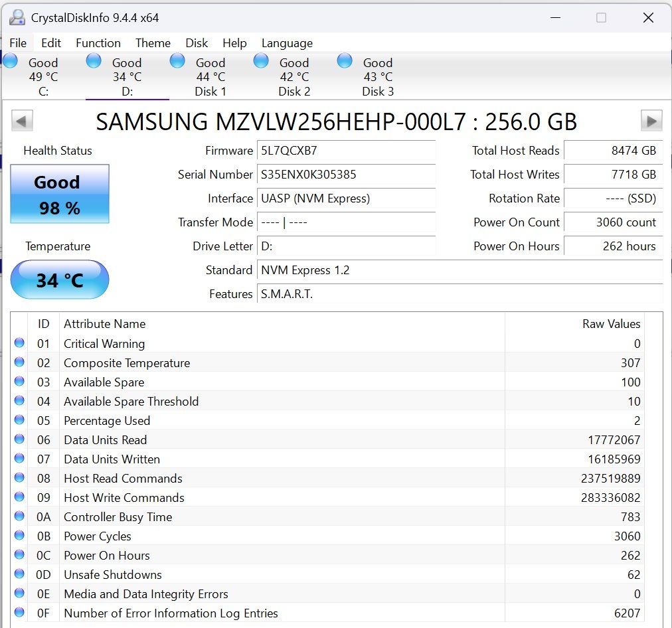Click the Good 98 % health status button
Viewport: 672px width, 628px height.
pyautogui.click(x=60, y=194)
